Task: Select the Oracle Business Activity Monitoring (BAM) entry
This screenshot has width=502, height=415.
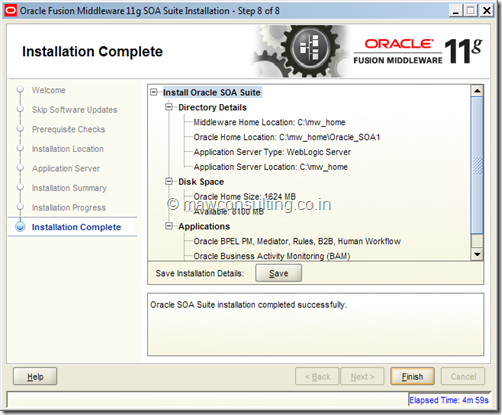Action: click(x=272, y=256)
